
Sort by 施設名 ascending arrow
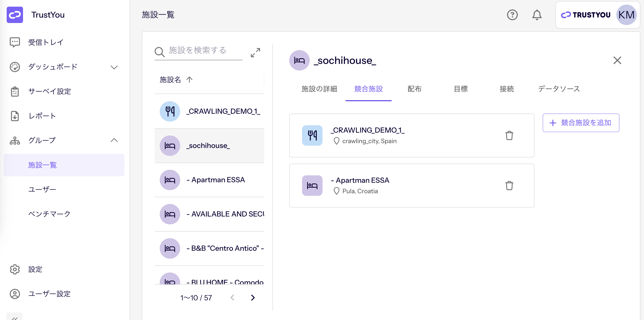pos(189,79)
